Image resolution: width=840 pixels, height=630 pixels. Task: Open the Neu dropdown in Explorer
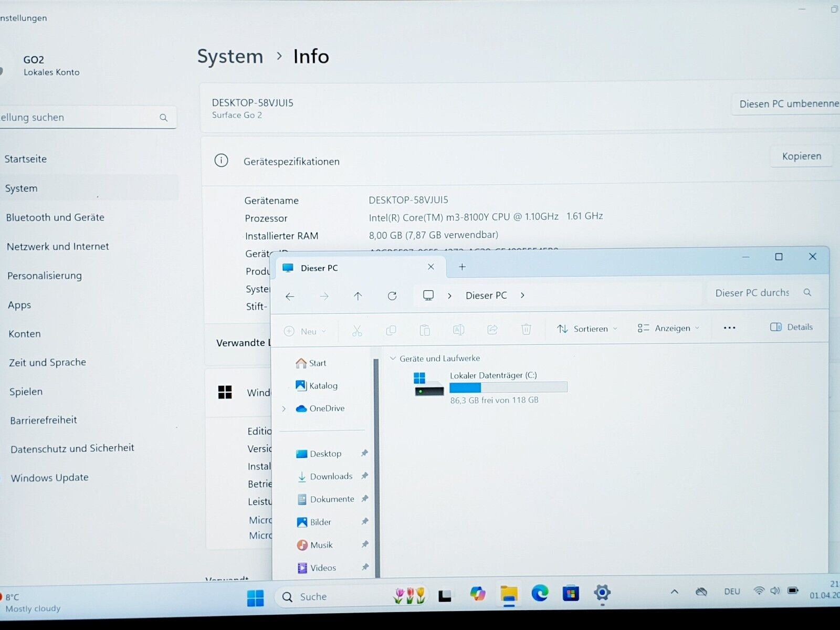pos(305,331)
